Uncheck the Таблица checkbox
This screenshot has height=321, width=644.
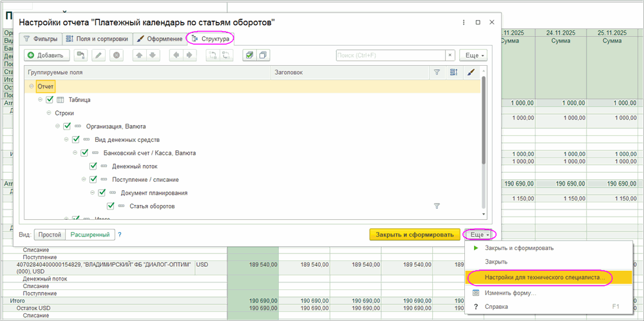click(50, 100)
